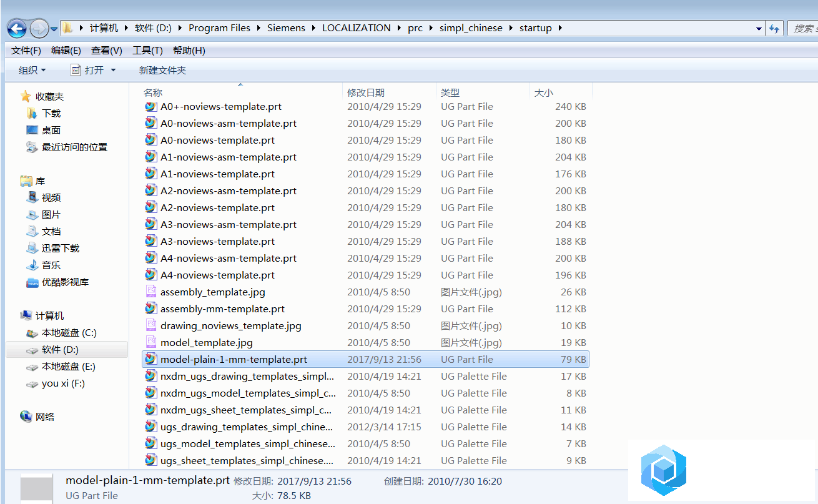Expand the arrow after prc breadcrumb
This screenshot has width=818, height=504.
pos(431,28)
